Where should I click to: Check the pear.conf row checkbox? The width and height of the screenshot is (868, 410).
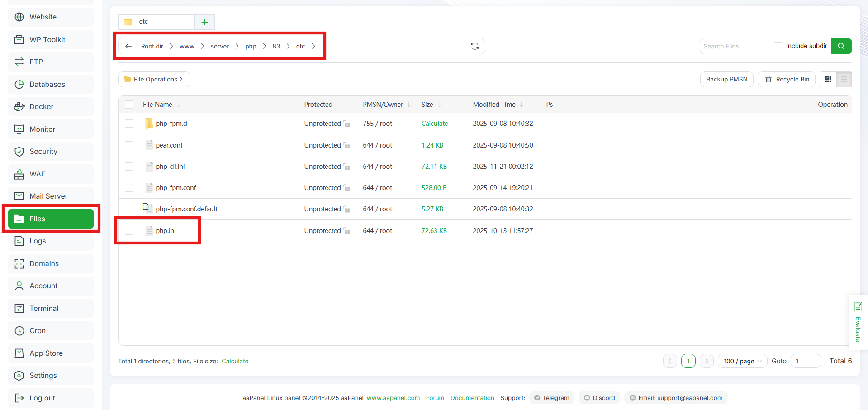click(129, 145)
